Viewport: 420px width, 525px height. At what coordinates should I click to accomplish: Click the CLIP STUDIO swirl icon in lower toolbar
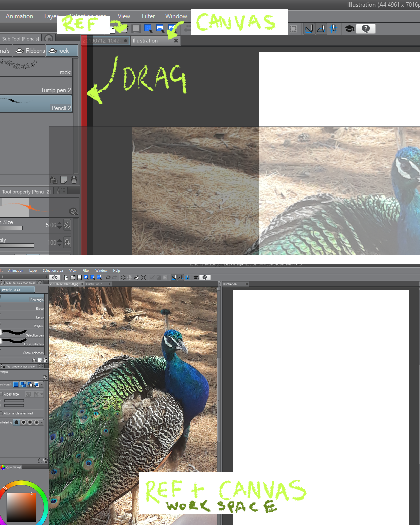pos(55,277)
